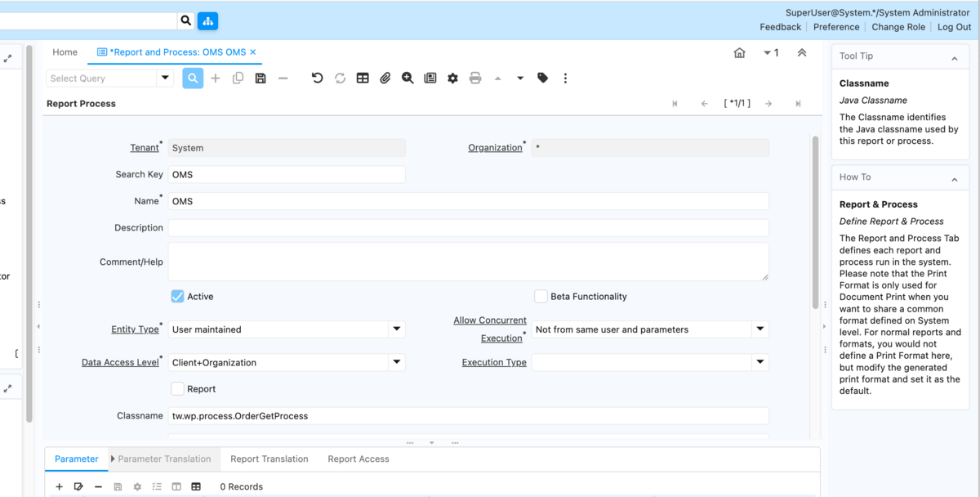Click the Zoom Across magnifier icon

(408, 78)
